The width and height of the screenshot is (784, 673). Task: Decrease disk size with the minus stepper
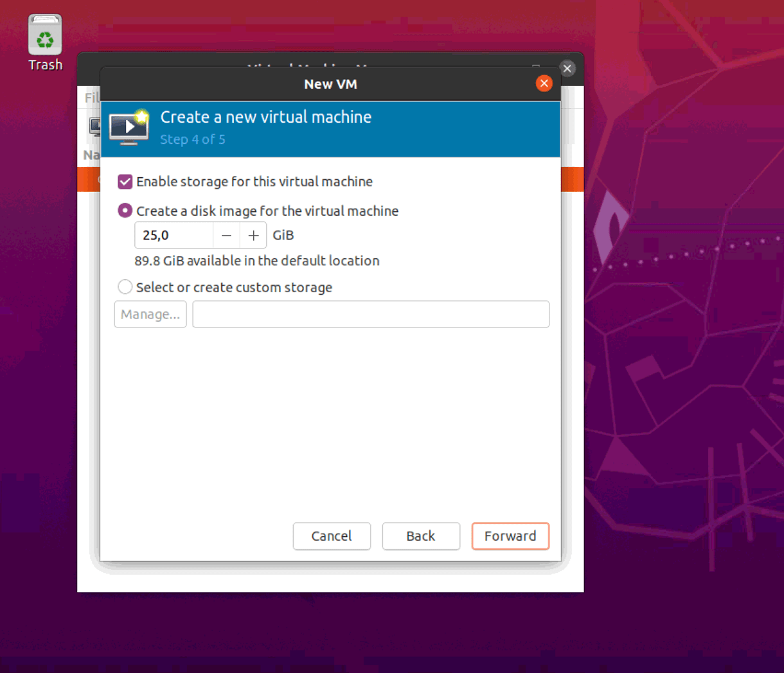click(226, 235)
